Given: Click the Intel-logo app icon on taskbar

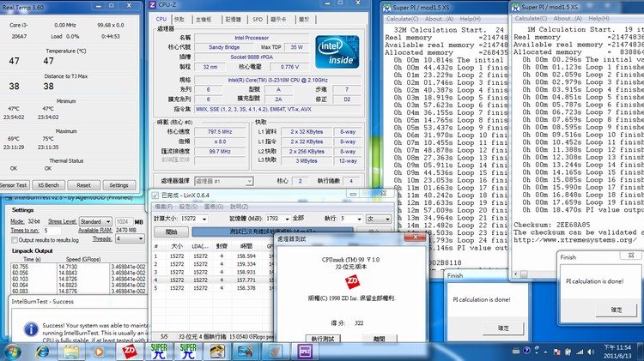Looking at the screenshot, I should coord(246,352).
